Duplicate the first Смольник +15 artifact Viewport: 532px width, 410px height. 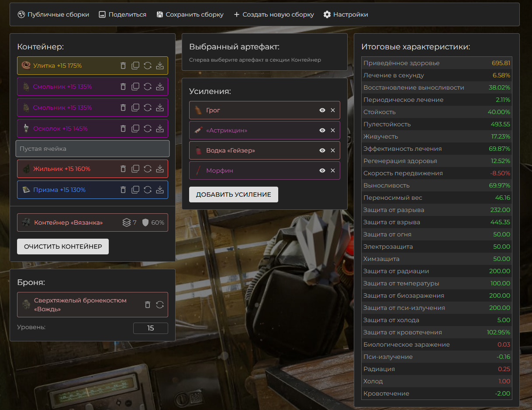click(x=135, y=87)
